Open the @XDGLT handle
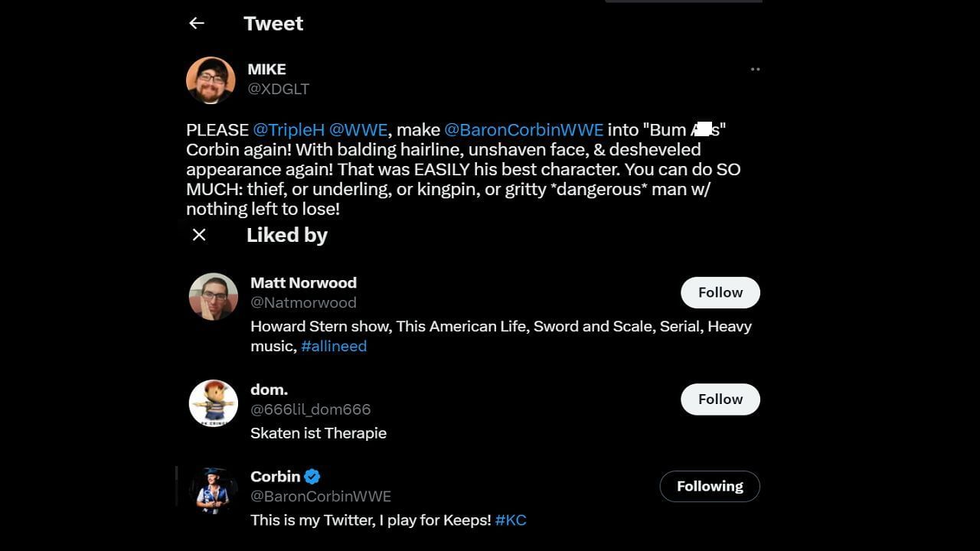The width and height of the screenshot is (980, 551). [x=278, y=89]
